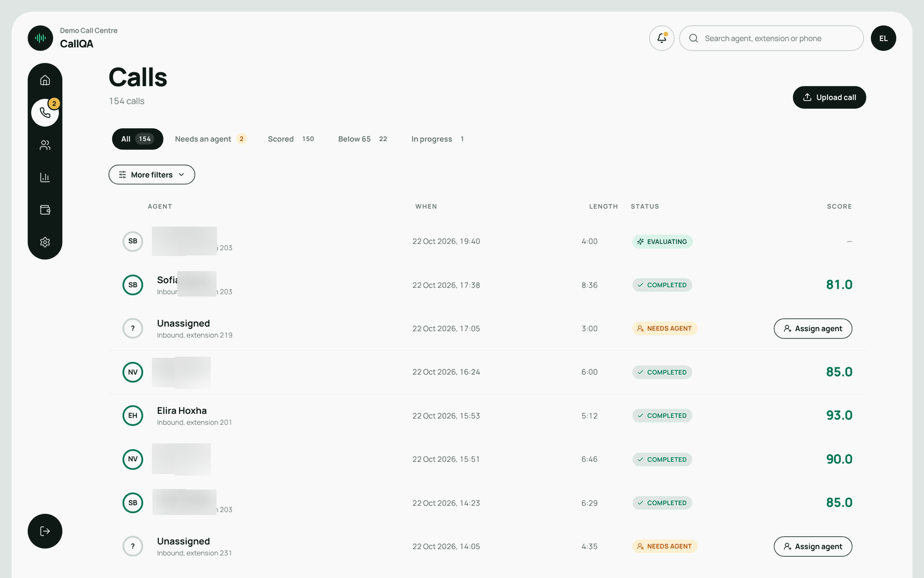Open notifications with the bell icon
This screenshot has width=924, height=578.
pyautogui.click(x=662, y=38)
